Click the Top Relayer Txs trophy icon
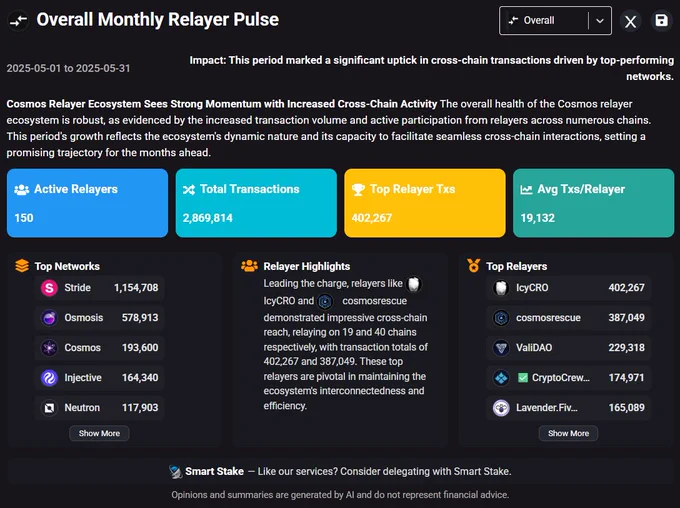This screenshot has height=508, width=680. (x=358, y=190)
